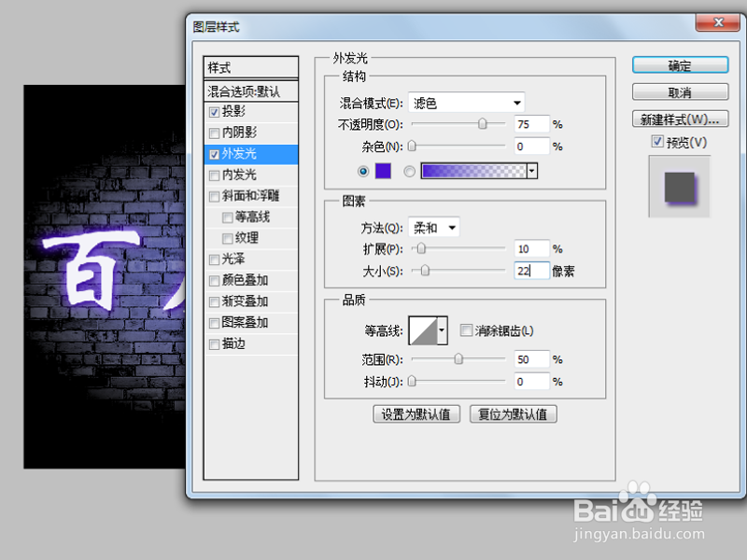Enable the 图案叠加 pattern overlay checkbox

point(215,323)
